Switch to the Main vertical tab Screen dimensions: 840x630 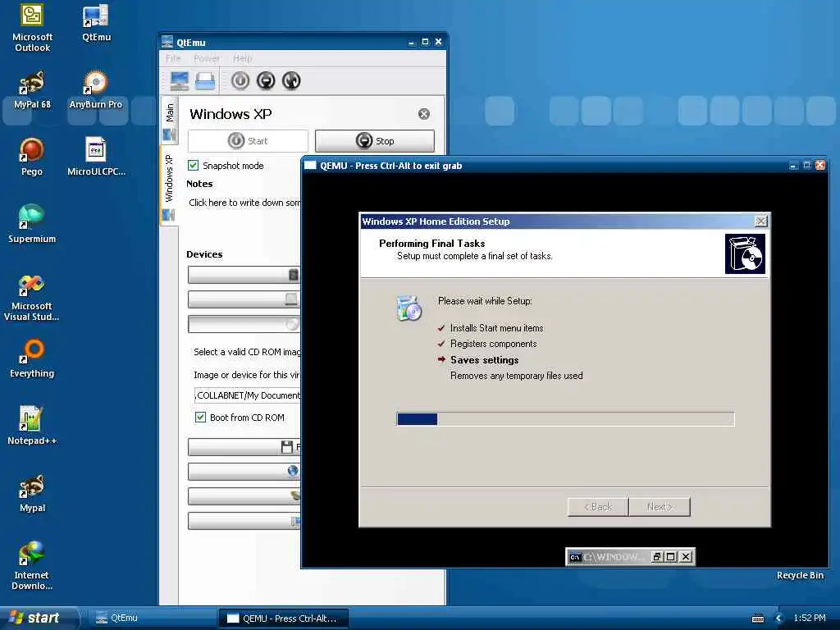click(170, 121)
